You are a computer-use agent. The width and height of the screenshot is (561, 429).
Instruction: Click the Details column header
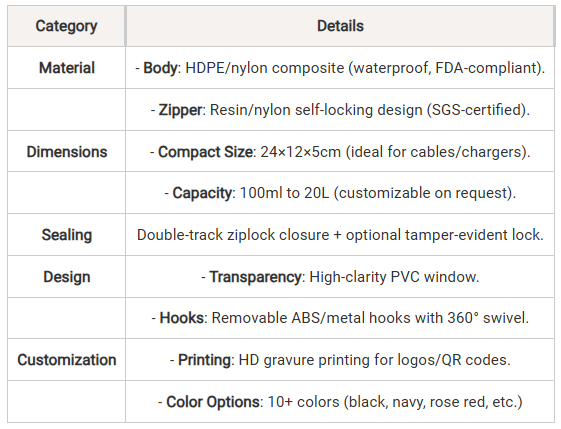340,26
